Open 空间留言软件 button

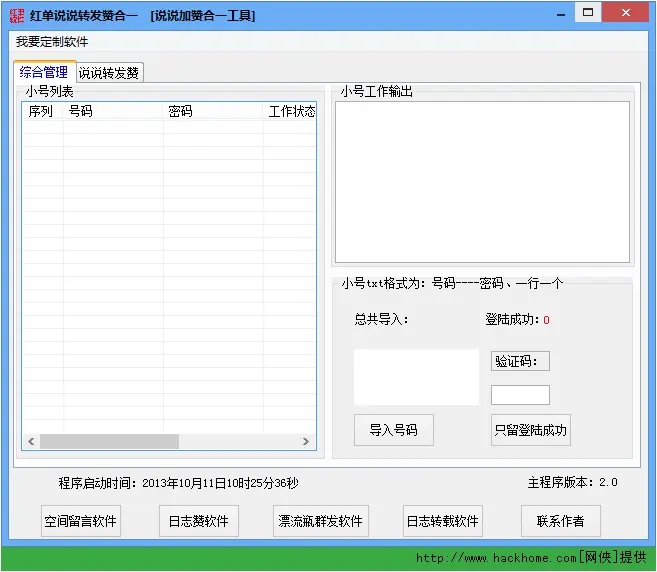point(81,521)
